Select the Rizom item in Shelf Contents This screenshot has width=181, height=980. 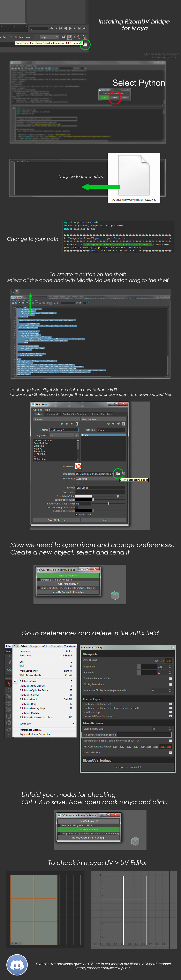pyautogui.click(x=103, y=435)
